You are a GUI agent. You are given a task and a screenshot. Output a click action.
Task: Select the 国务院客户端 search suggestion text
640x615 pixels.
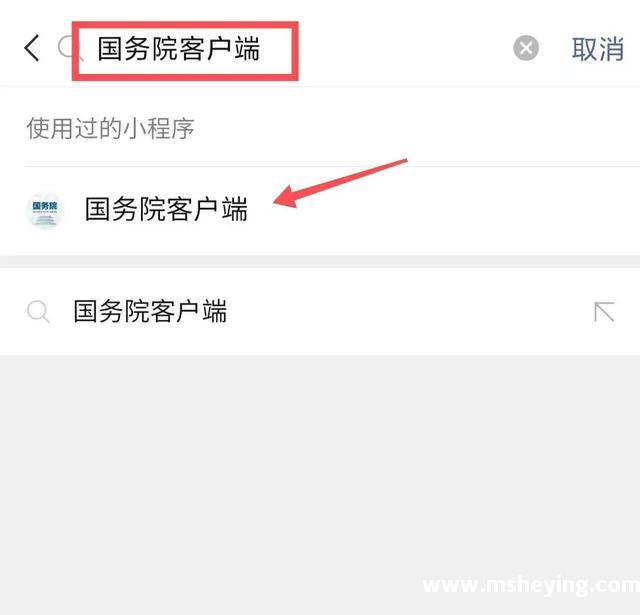(x=150, y=312)
